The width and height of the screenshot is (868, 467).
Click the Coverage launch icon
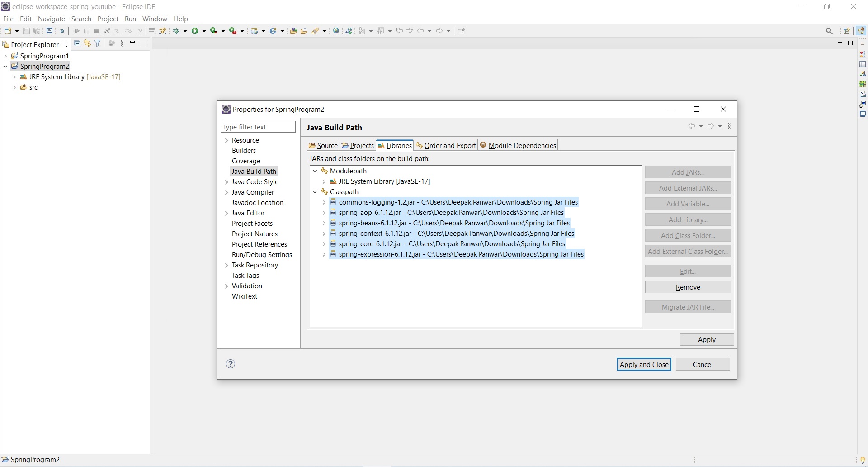coord(214,31)
